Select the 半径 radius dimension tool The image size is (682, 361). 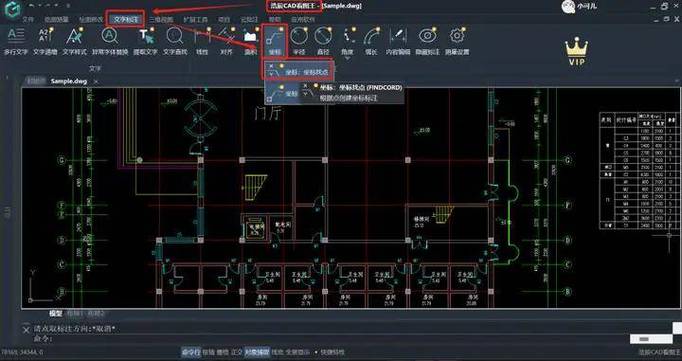[x=299, y=41]
